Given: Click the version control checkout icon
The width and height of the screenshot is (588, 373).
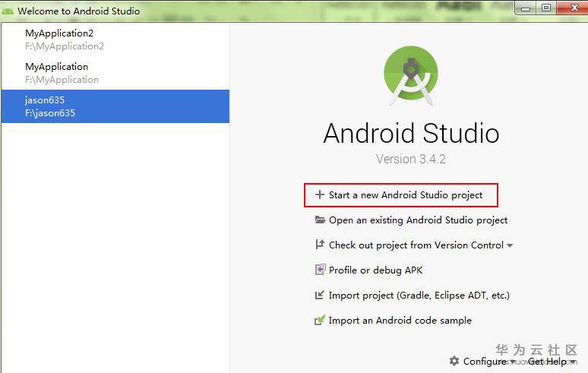Looking at the screenshot, I should [320, 245].
